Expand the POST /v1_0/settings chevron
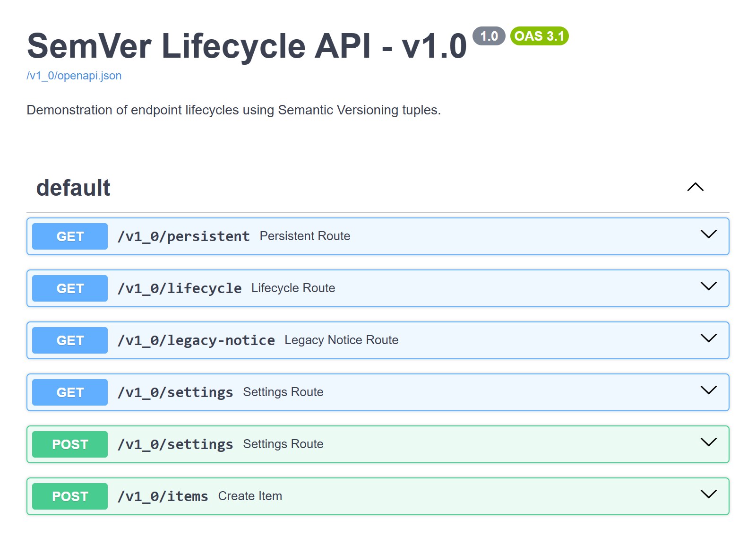This screenshot has height=537, width=756. point(708,442)
